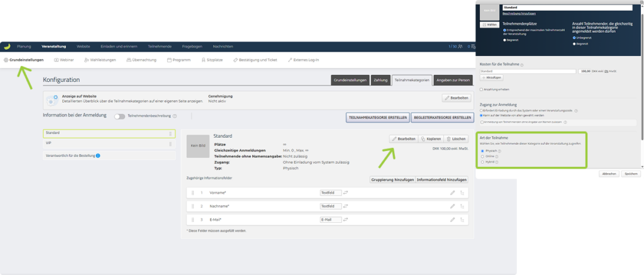Click Bearbeiten button for Standard category

[x=404, y=139]
